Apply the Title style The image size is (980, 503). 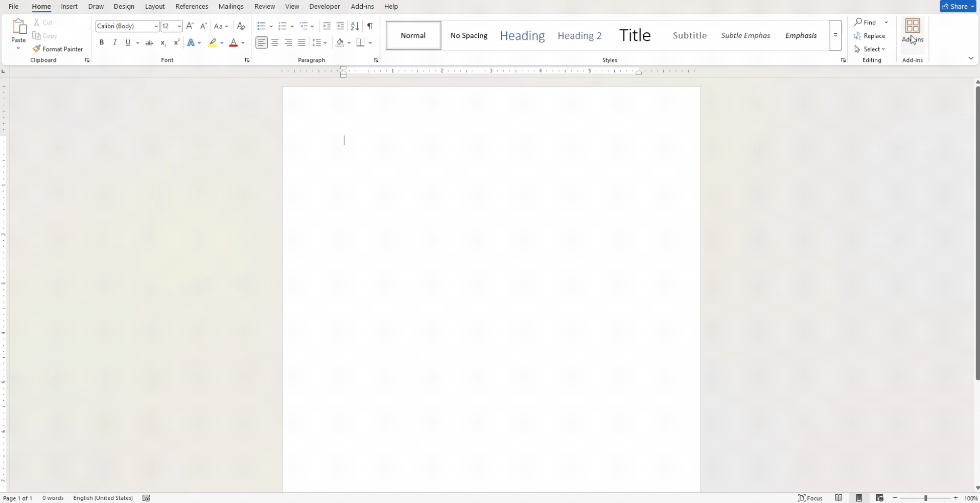tap(635, 35)
